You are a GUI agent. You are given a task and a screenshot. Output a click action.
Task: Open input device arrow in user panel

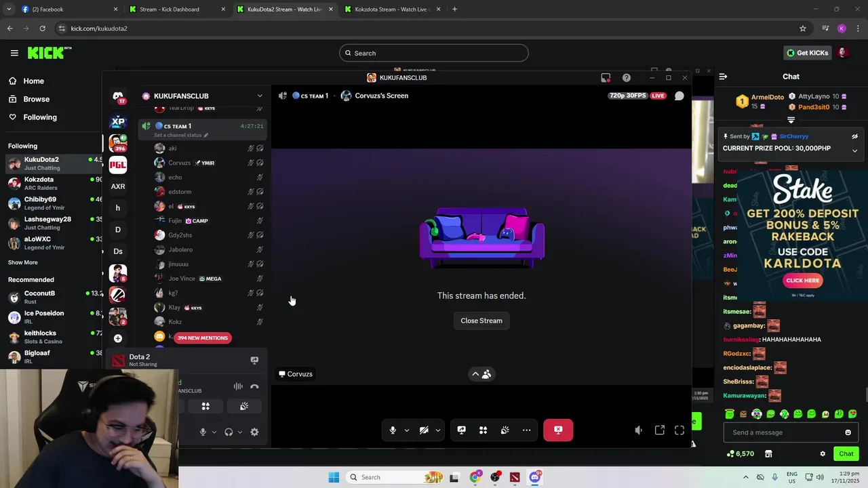pyautogui.click(x=214, y=432)
